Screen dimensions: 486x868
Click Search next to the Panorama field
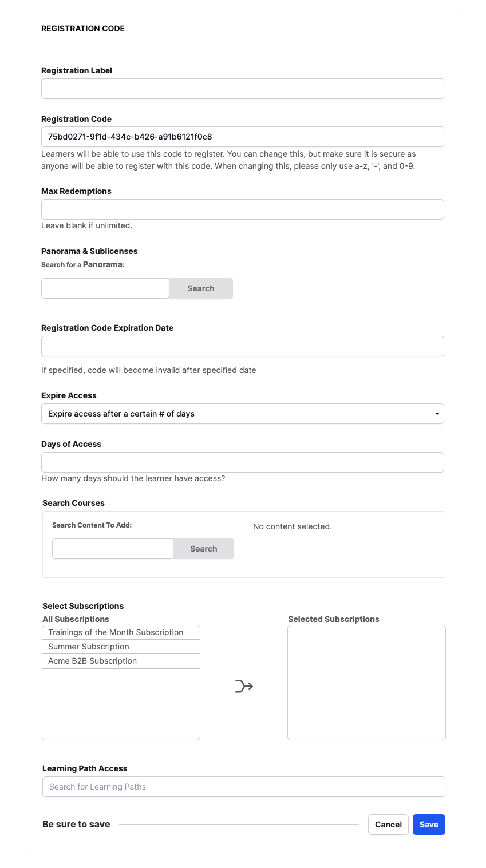click(200, 288)
